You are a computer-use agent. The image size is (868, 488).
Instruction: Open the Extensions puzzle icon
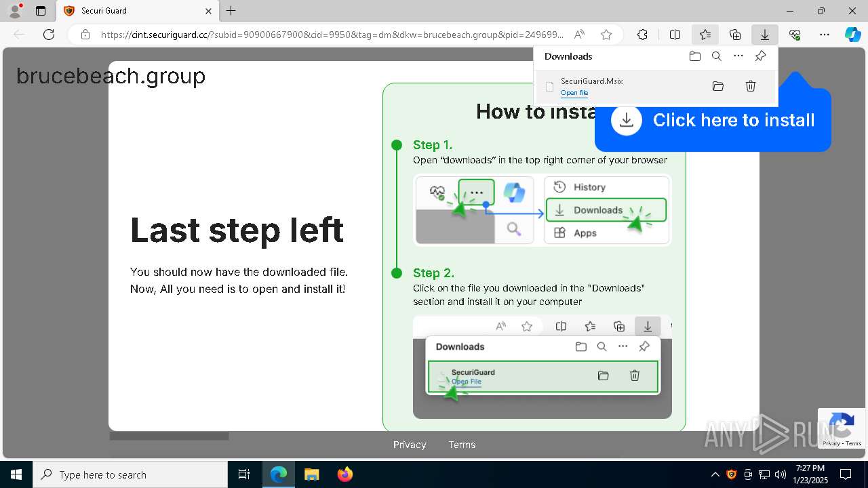(642, 35)
